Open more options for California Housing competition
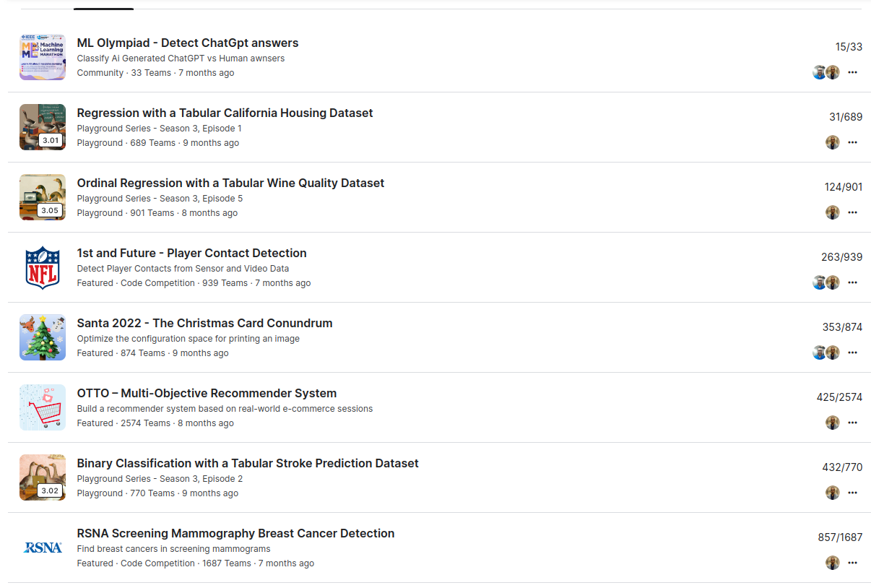The width and height of the screenshot is (871, 588). tap(852, 142)
